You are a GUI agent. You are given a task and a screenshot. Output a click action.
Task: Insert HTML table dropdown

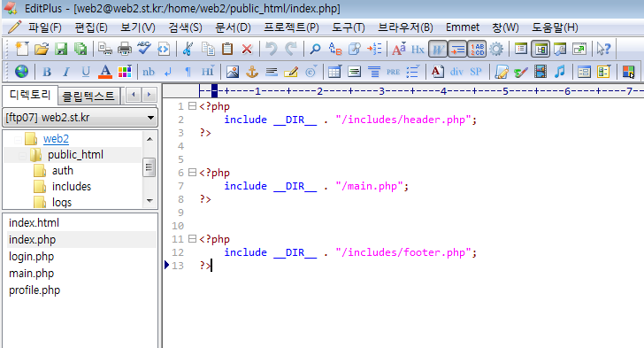pos(334,72)
